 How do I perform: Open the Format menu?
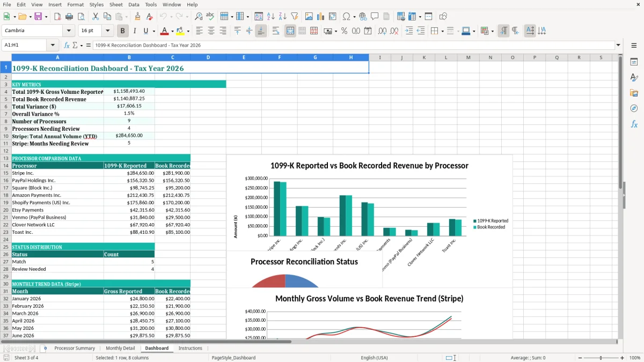(x=75, y=4)
